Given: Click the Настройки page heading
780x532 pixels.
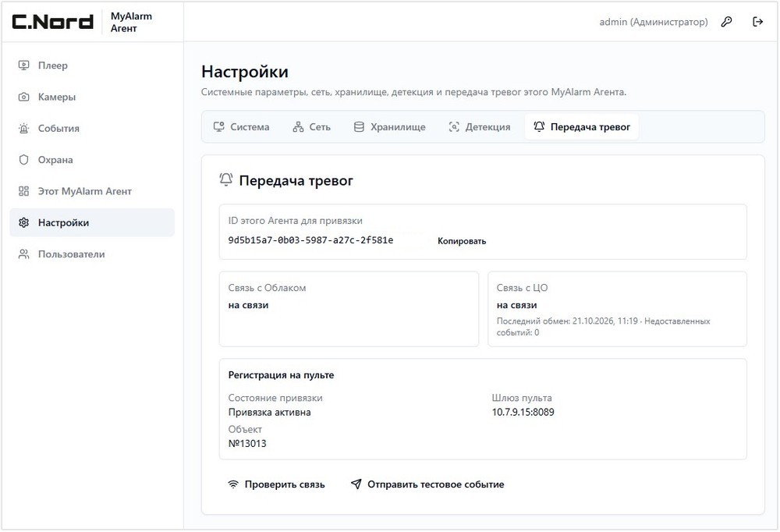Looking at the screenshot, I should coord(245,72).
